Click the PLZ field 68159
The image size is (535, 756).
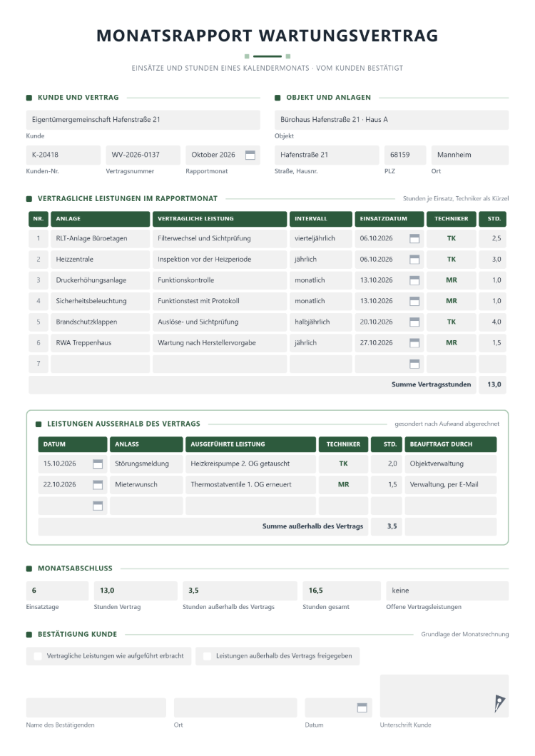(405, 155)
